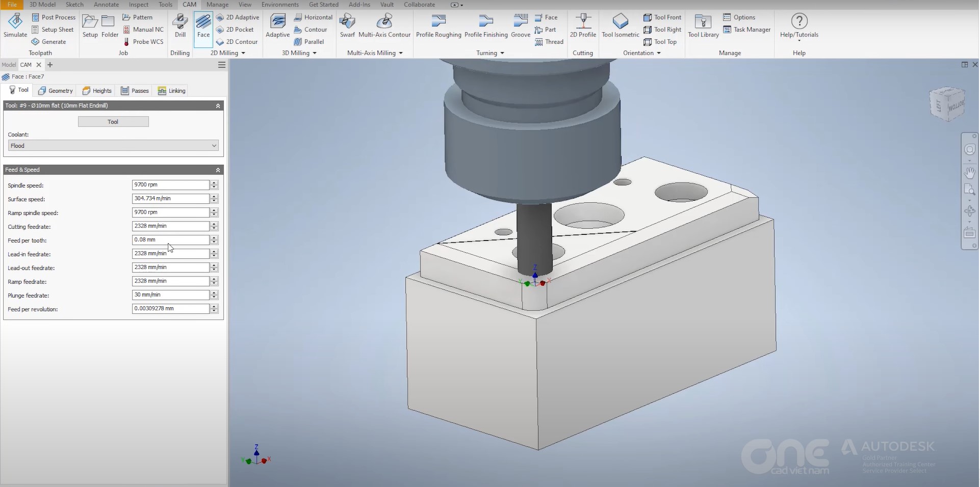This screenshot has width=980, height=487.
Task: Switch to the Geometry tab
Action: [x=56, y=91]
